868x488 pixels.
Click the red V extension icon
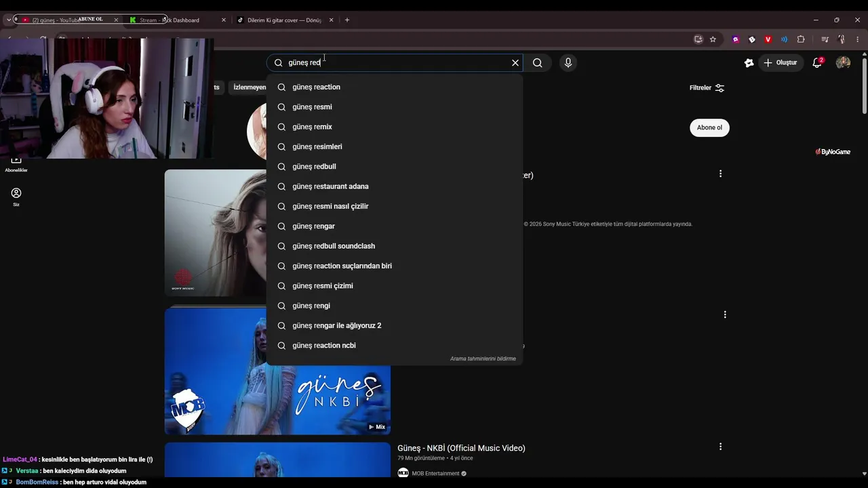coord(768,39)
